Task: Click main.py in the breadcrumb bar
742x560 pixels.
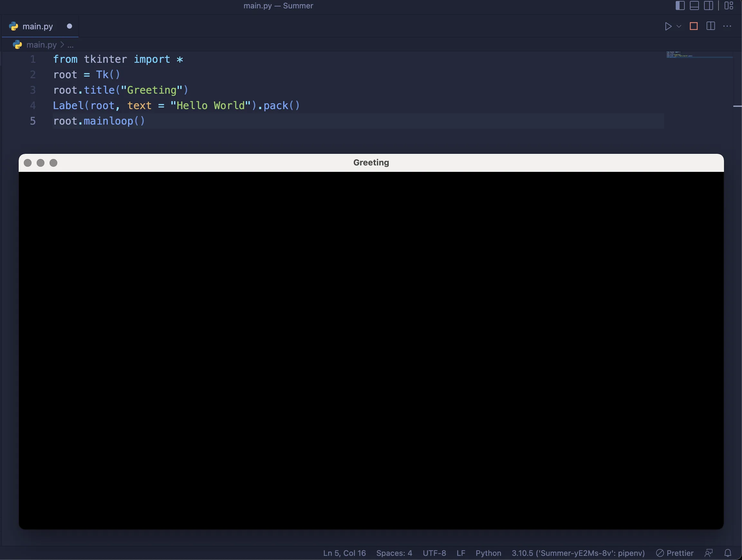Action: pyautogui.click(x=41, y=45)
